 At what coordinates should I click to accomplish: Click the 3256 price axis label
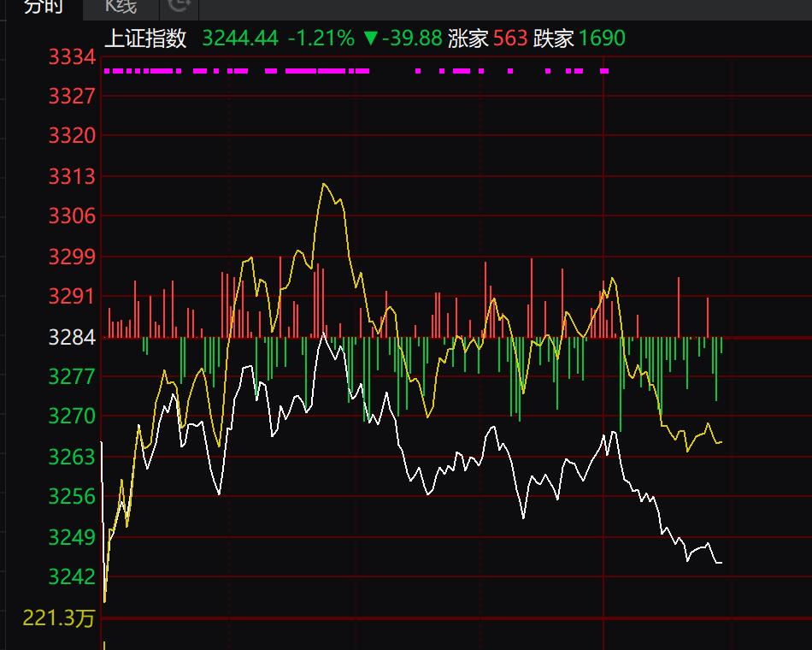[72, 496]
